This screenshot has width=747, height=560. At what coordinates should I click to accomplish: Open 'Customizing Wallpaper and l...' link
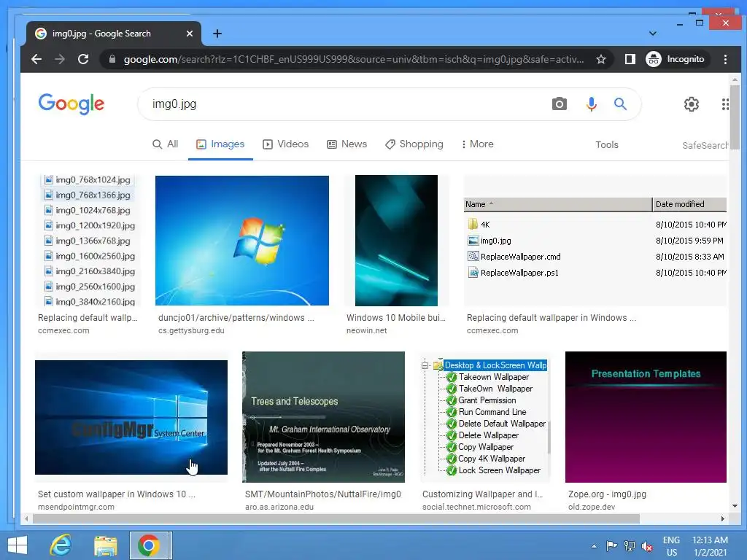[483, 494]
